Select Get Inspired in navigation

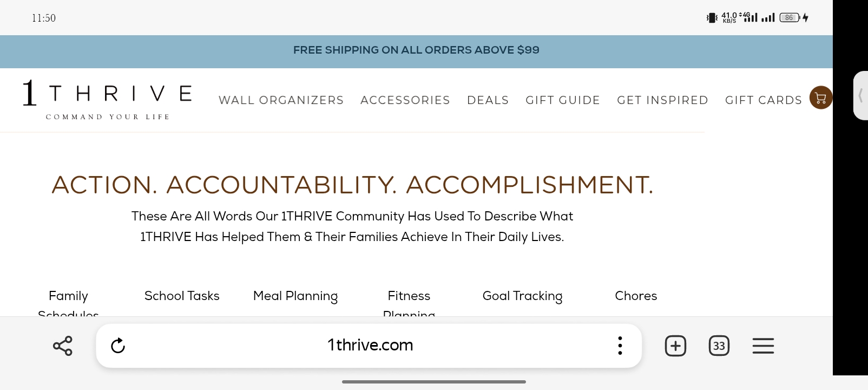662,100
